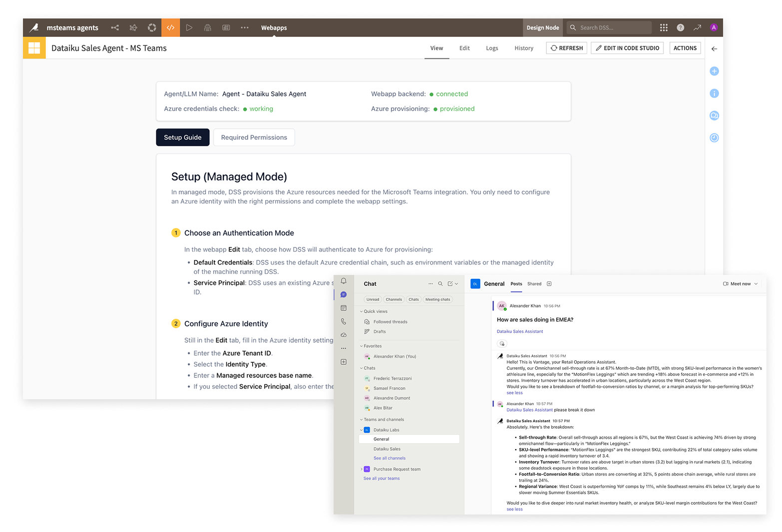Viewport: 782px width, 532px height.
Task: Toggle the Chats filter chip
Action: point(413,299)
